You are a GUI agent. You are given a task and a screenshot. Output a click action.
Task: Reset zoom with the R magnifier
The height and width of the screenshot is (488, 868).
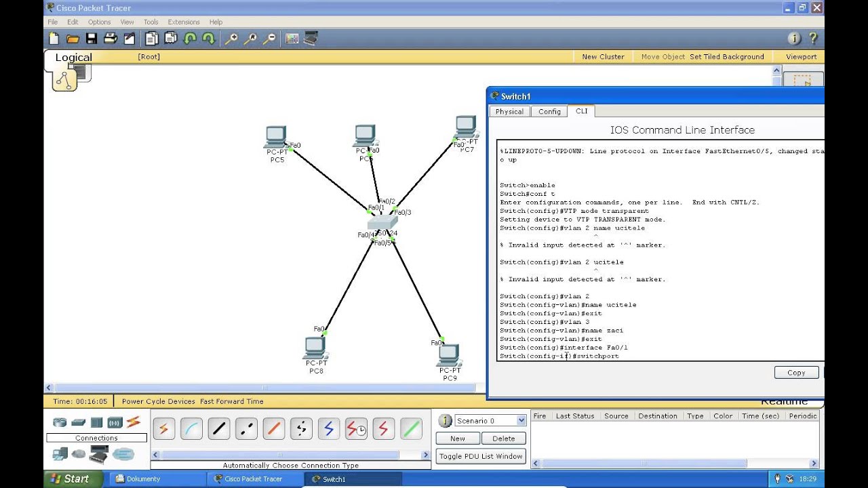coord(250,39)
